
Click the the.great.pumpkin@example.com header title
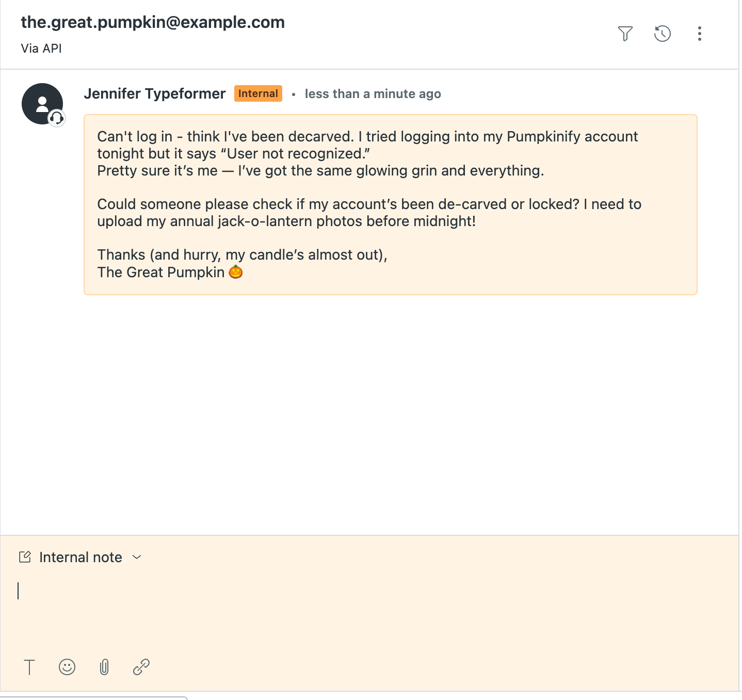153,22
